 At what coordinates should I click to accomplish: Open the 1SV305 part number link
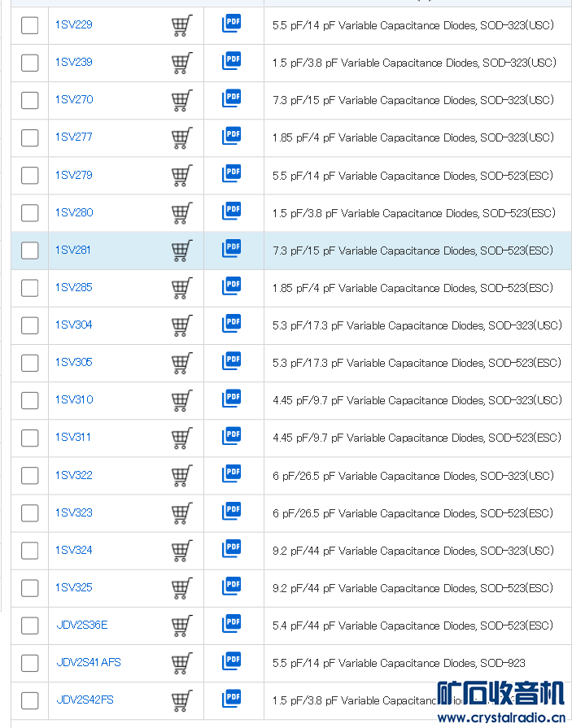pyautogui.click(x=74, y=362)
